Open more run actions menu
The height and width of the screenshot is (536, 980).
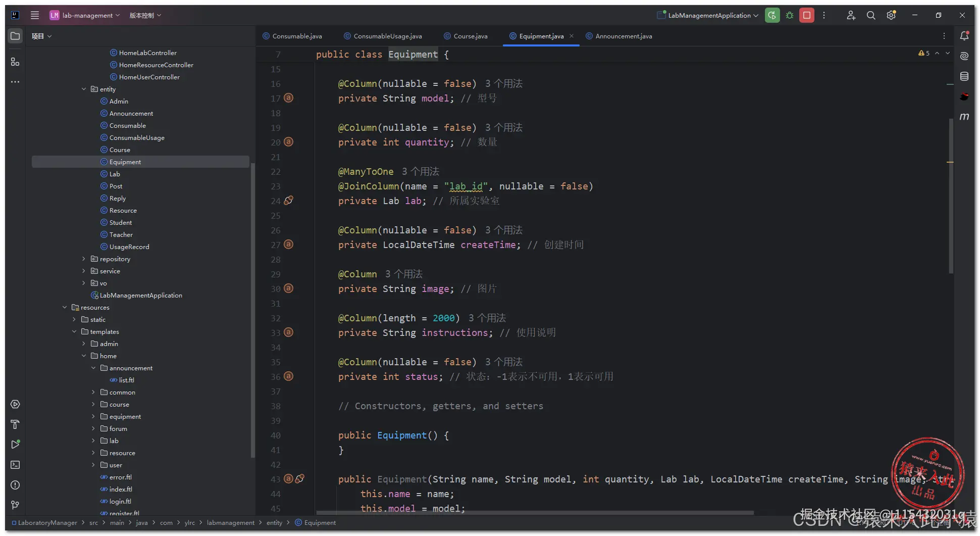824,15
